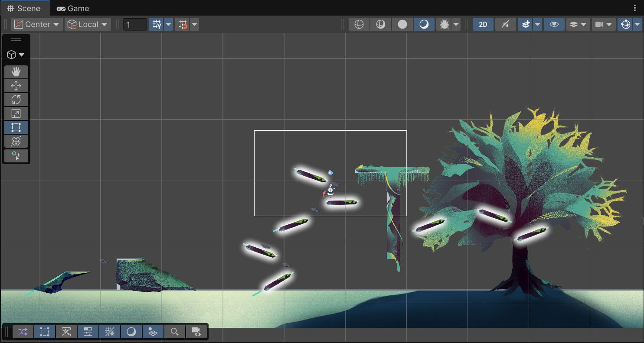Click the dashed rectangle icon in bottom overlay
This screenshot has height=343, width=644.
coord(45,332)
